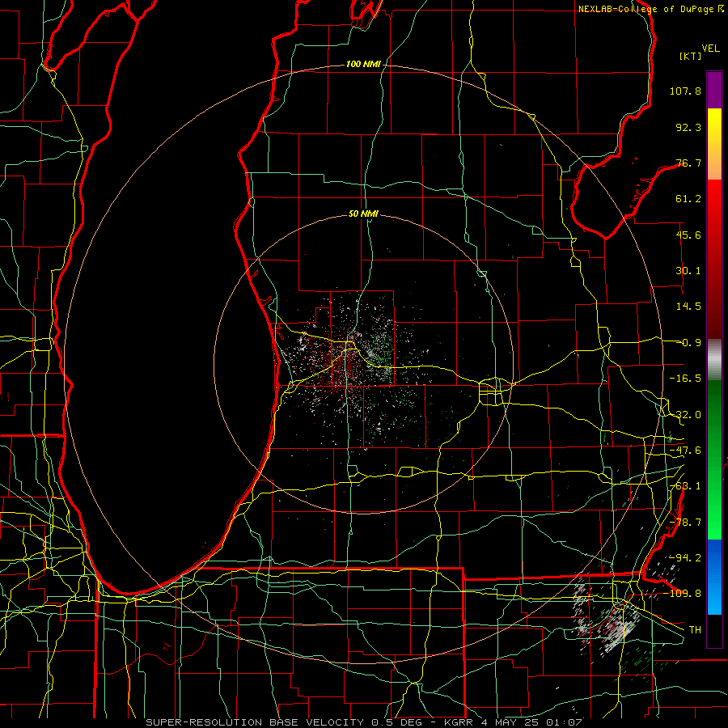Click the [KT] units label

click(691, 56)
